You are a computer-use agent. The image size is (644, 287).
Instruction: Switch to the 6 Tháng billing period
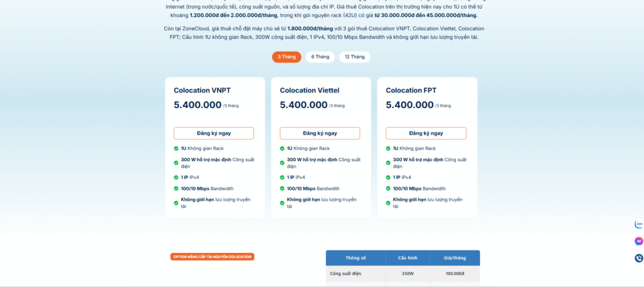pyautogui.click(x=319, y=57)
